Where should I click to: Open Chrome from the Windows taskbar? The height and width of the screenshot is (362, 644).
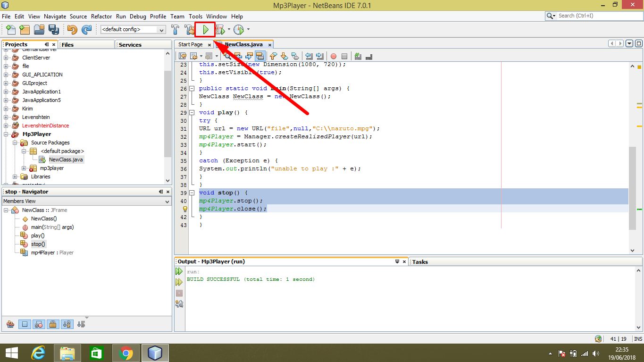pos(126,353)
